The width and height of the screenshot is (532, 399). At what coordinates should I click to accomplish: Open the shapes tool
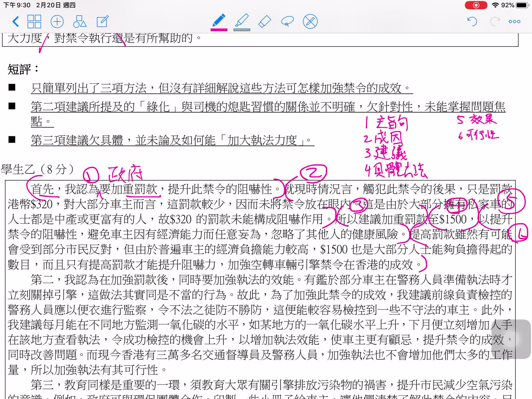[80, 21]
